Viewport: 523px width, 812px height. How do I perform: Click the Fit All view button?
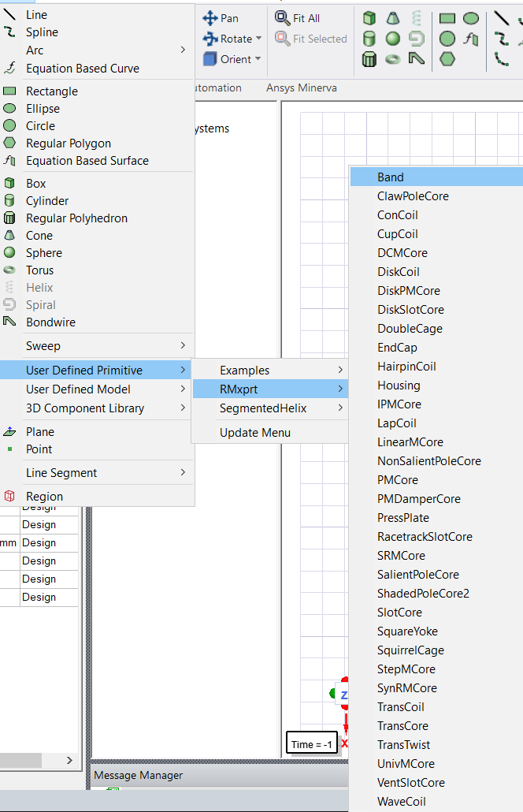[298, 18]
